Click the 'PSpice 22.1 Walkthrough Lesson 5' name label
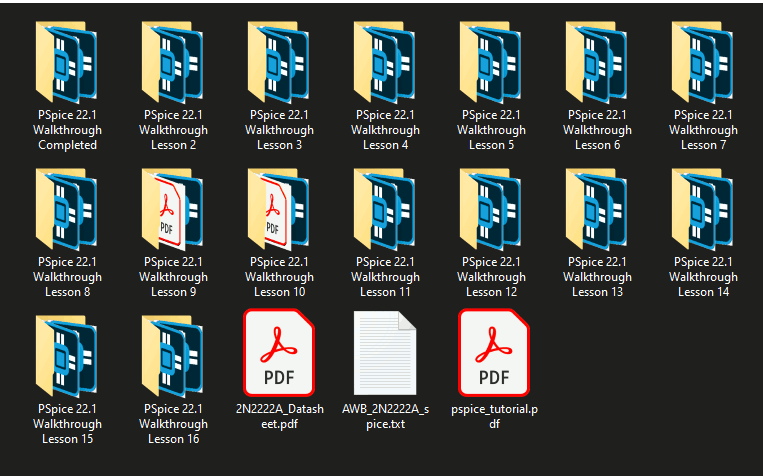Image resolution: width=763 pixels, height=476 pixels. [x=491, y=130]
